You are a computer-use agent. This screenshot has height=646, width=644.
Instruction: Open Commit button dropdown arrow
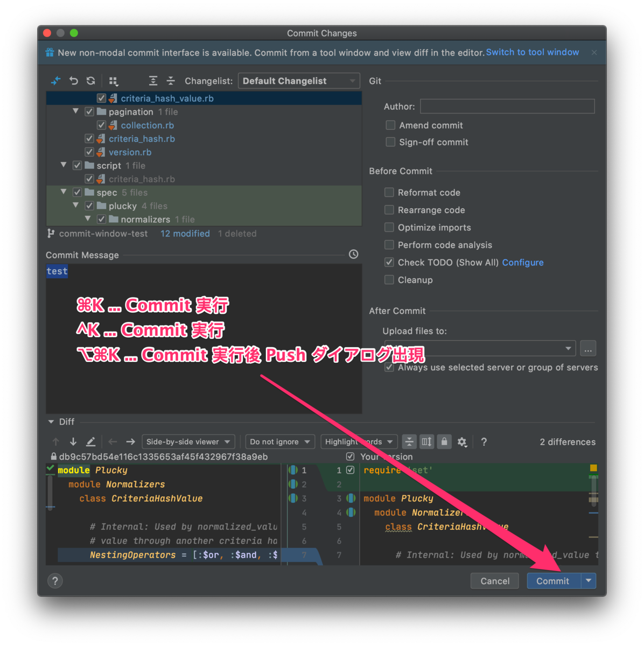click(589, 581)
